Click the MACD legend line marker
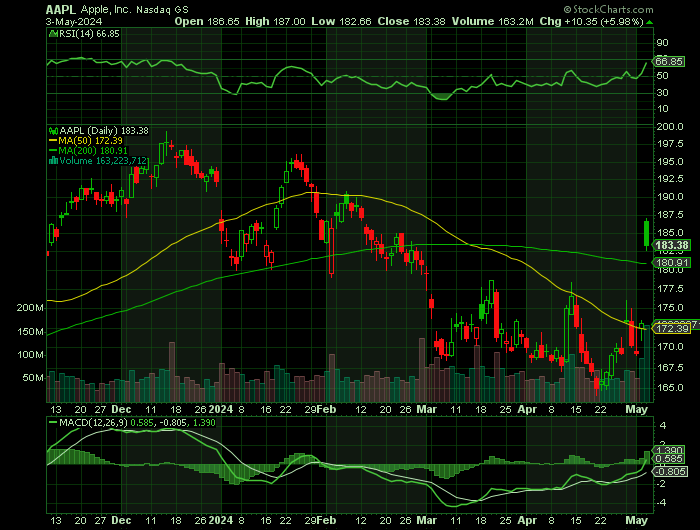Screen dimensions: 700x530 coord(53,422)
